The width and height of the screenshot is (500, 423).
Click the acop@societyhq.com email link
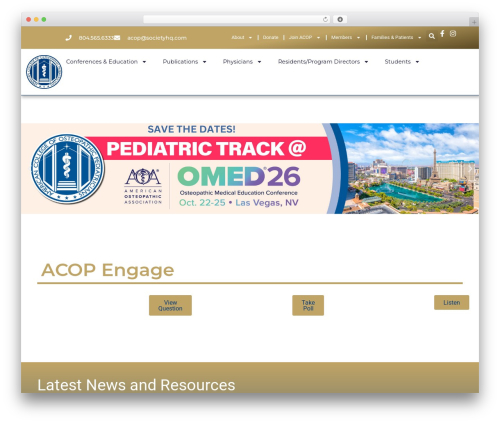[x=157, y=38]
